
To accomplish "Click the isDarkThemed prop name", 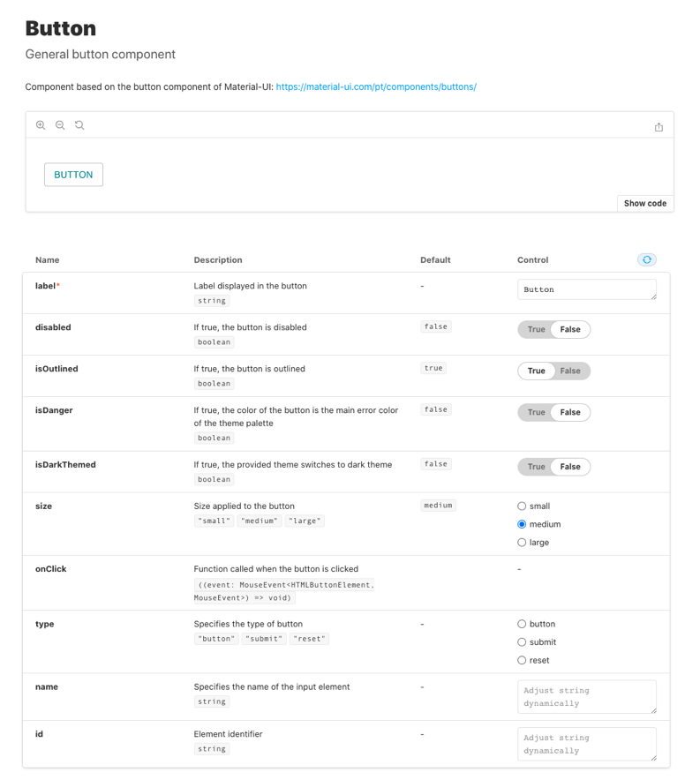I will [65, 465].
